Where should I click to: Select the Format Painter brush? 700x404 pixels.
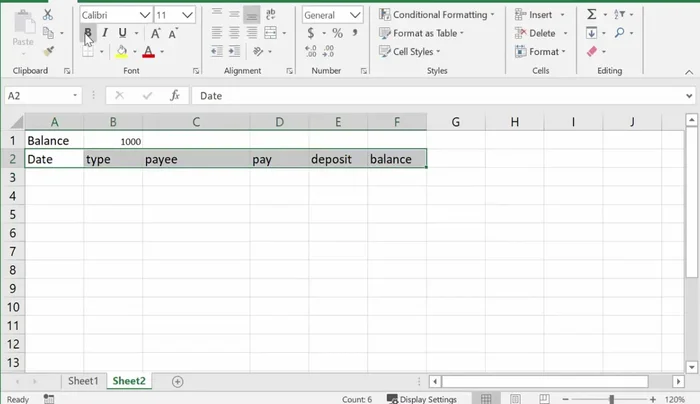(x=49, y=51)
